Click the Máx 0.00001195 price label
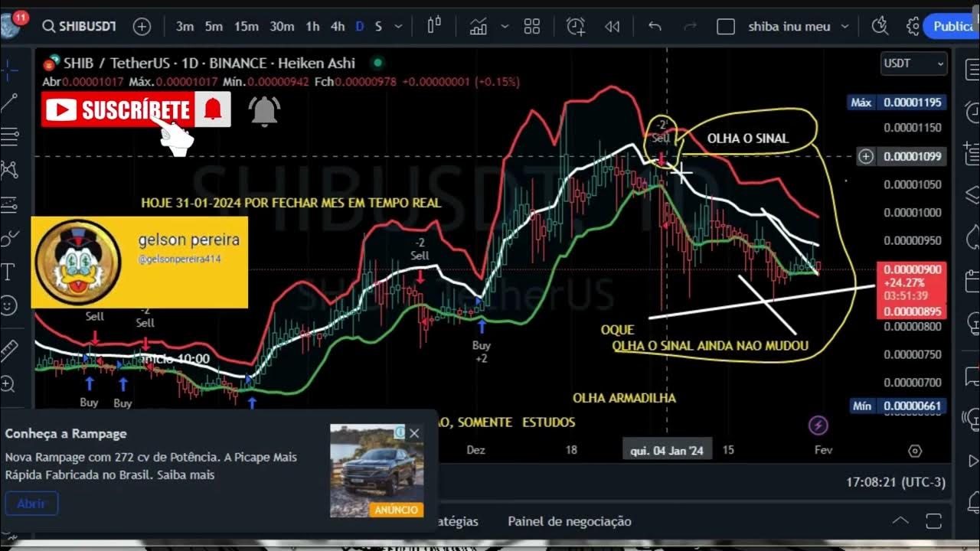Viewport: 980px width, 551px height. point(897,103)
